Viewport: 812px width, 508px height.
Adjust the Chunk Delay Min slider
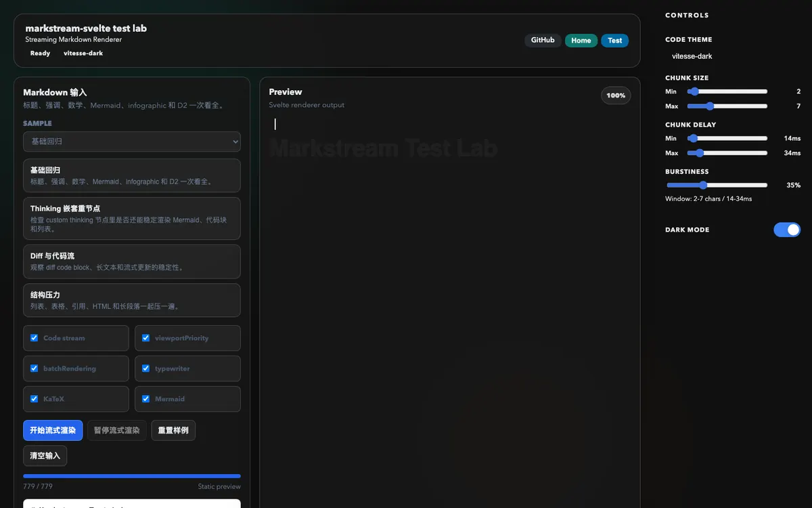(x=727, y=138)
